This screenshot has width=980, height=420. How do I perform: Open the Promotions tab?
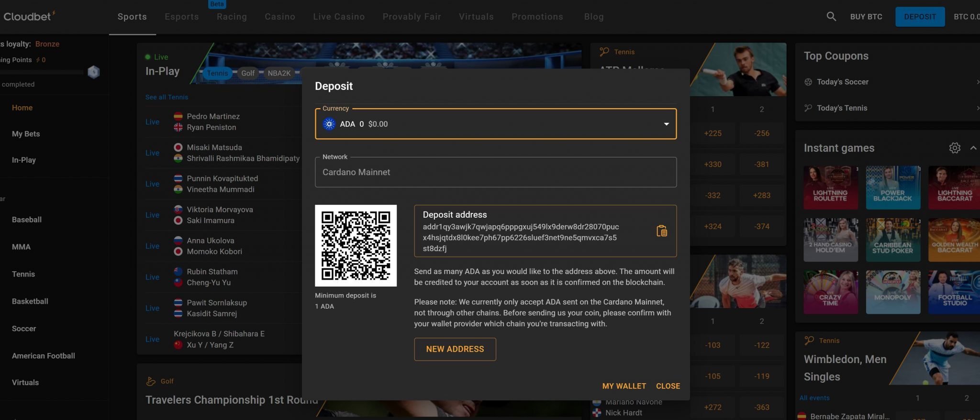pos(537,17)
